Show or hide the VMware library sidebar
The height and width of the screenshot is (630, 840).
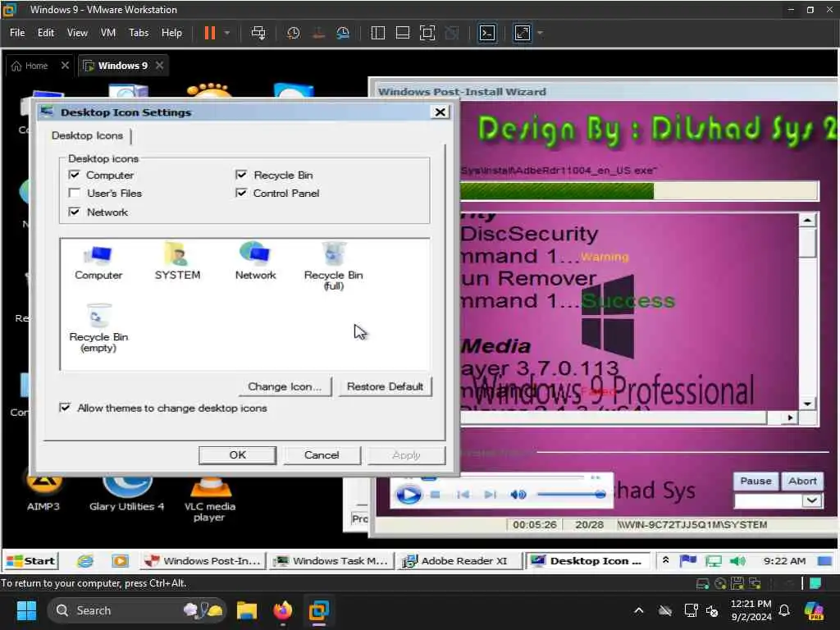pyautogui.click(x=377, y=33)
